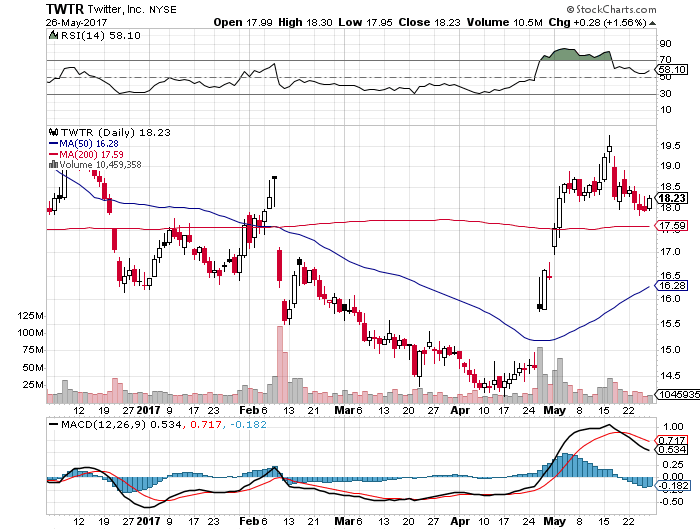Select the blue 16.28 MA(50) value tag
Screen dimensions: 700x530
click(x=670, y=285)
